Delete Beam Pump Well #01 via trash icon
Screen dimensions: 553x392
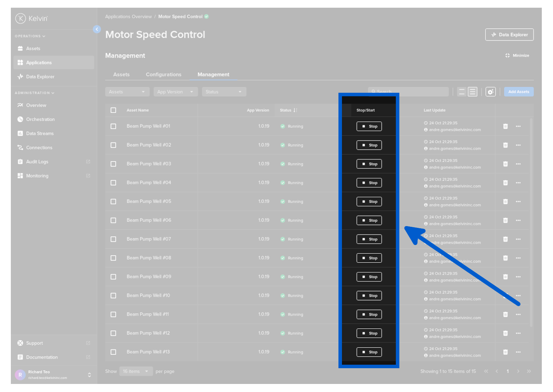point(505,126)
